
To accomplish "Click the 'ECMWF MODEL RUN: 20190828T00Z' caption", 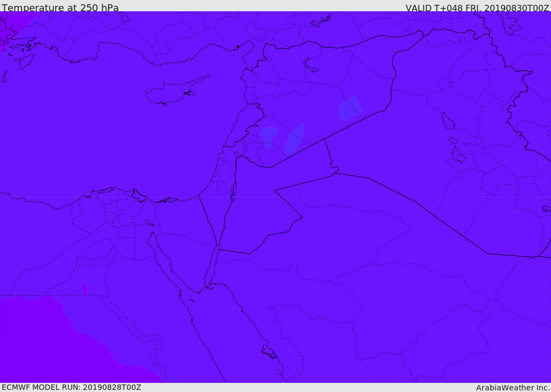I will pos(72,387).
